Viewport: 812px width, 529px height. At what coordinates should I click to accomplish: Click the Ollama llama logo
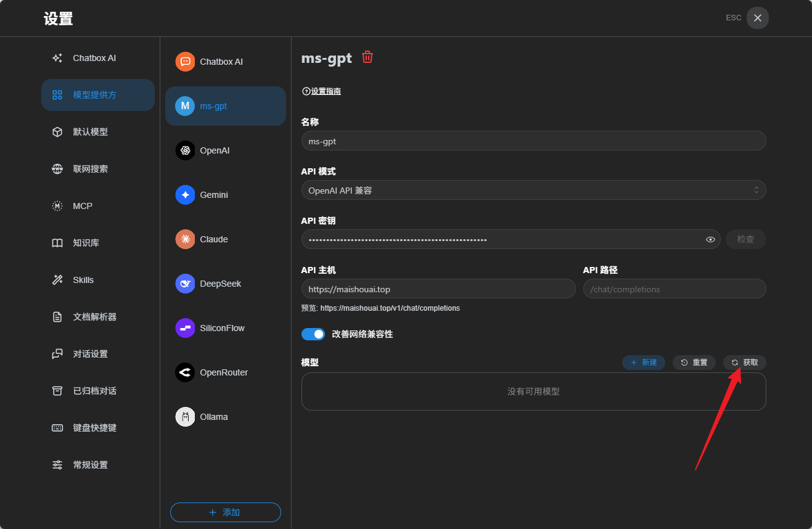click(185, 417)
